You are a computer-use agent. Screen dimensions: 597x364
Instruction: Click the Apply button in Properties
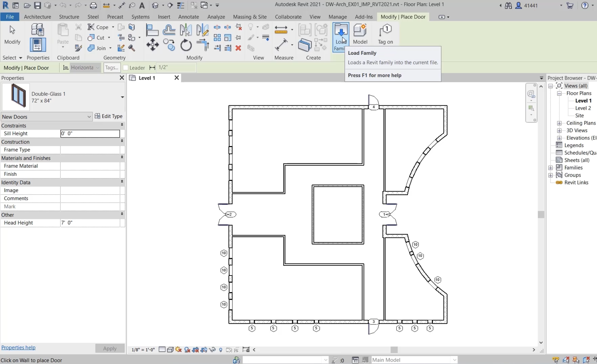click(x=110, y=348)
